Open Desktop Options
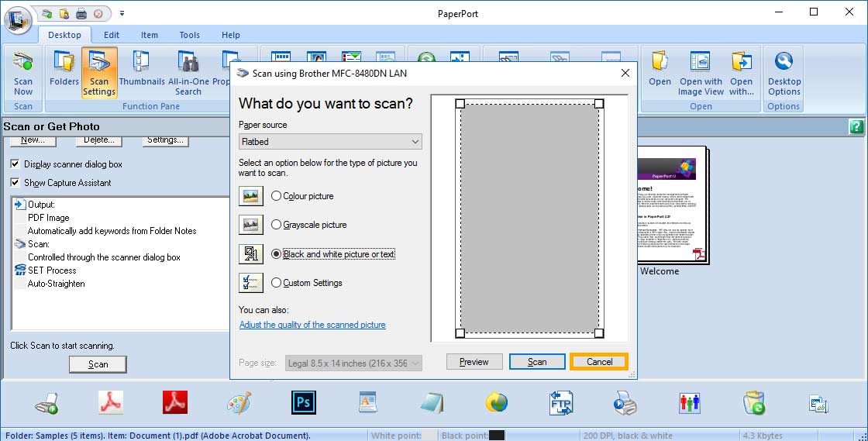868x441 pixels. pos(784,73)
